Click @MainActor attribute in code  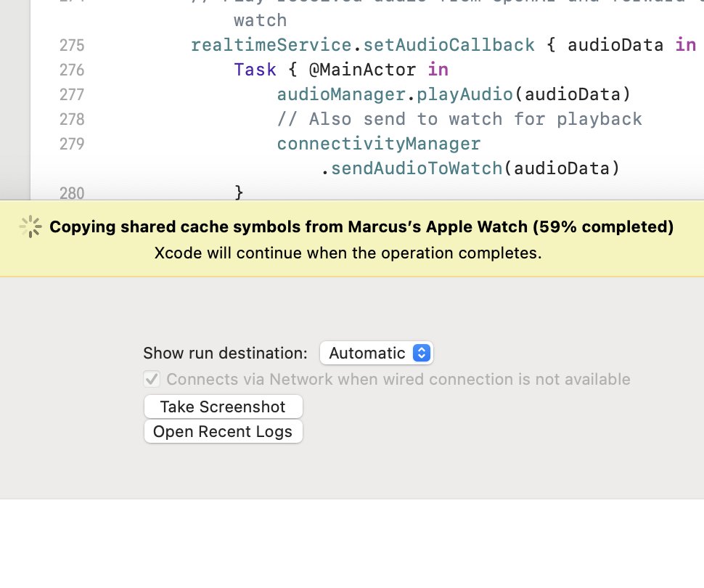pos(362,70)
